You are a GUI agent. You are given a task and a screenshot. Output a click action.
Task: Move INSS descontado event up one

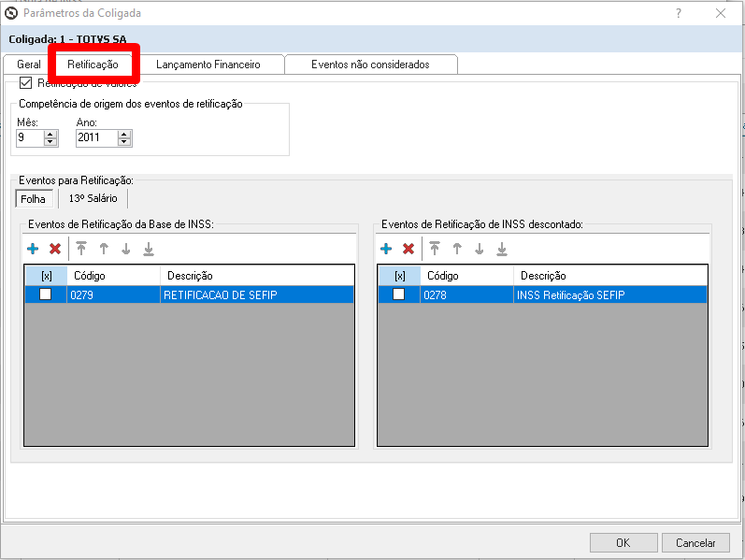pos(457,249)
